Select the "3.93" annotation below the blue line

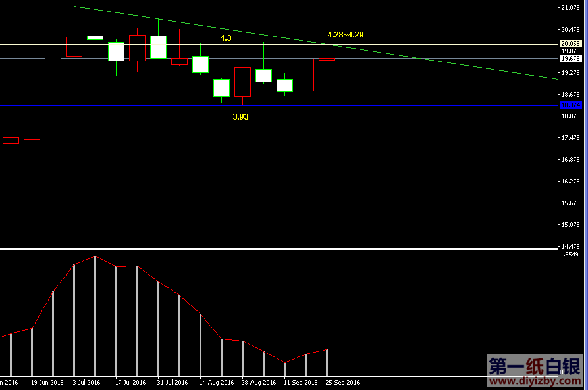pos(240,116)
